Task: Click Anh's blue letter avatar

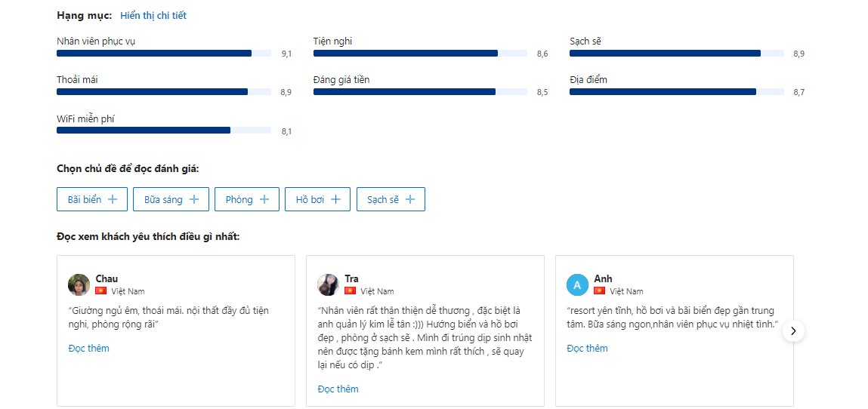Action: click(577, 284)
